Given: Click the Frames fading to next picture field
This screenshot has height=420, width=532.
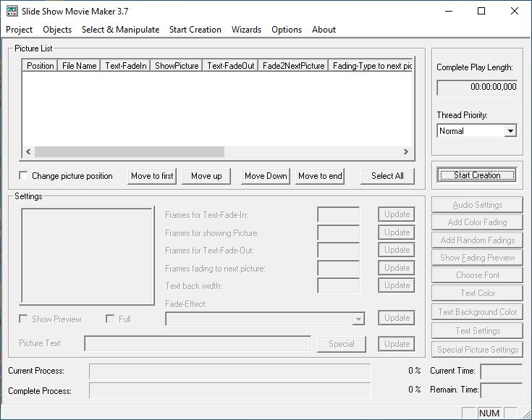Looking at the screenshot, I should click(x=338, y=268).
